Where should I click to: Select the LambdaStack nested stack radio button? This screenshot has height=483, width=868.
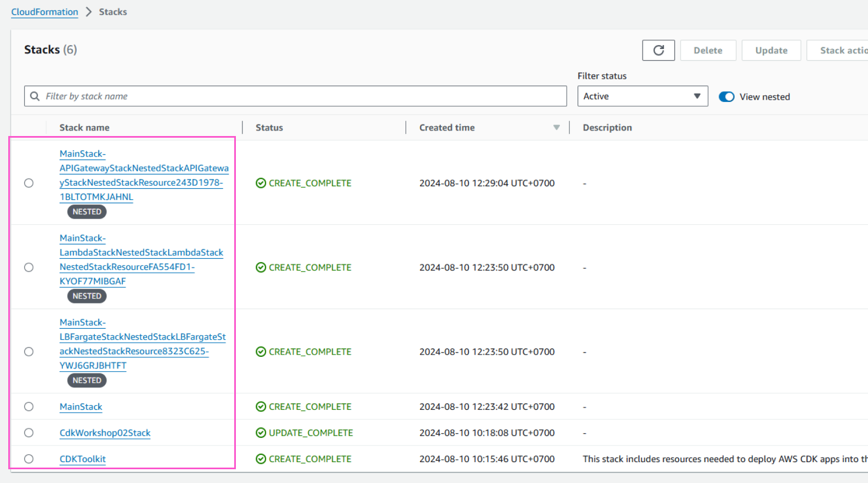[29, 267]
